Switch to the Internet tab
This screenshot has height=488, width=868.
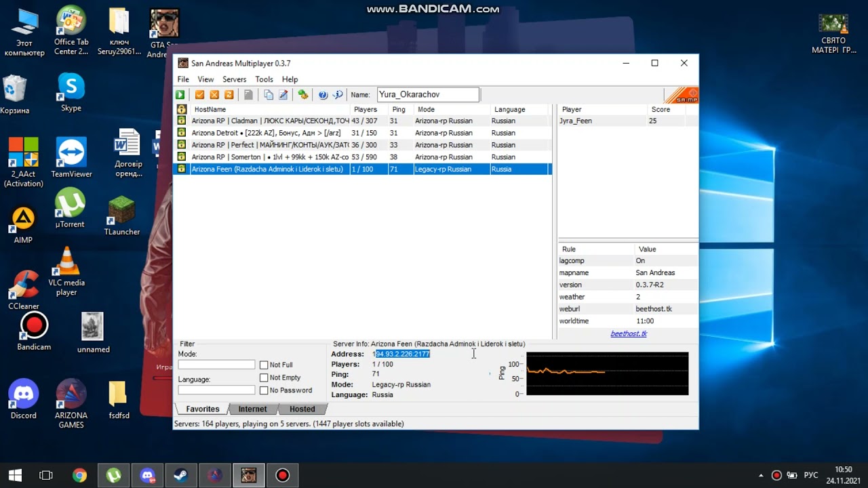tap(252, 409)
